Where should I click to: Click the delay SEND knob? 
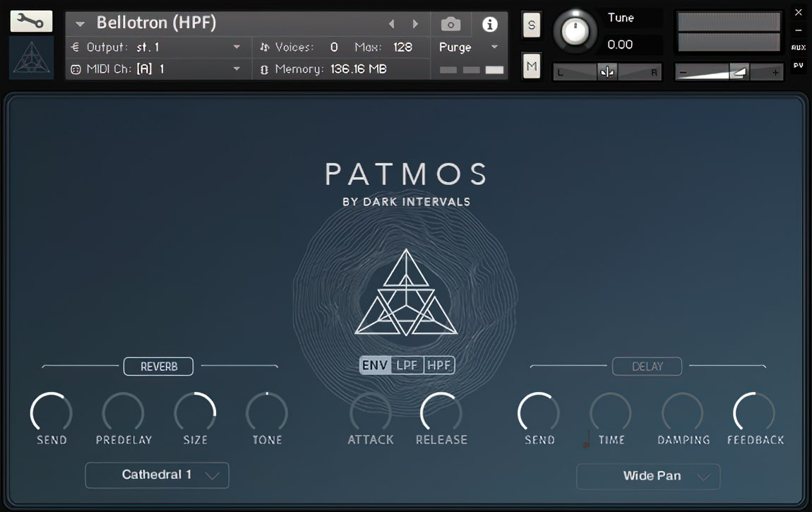tap(539, 412)
